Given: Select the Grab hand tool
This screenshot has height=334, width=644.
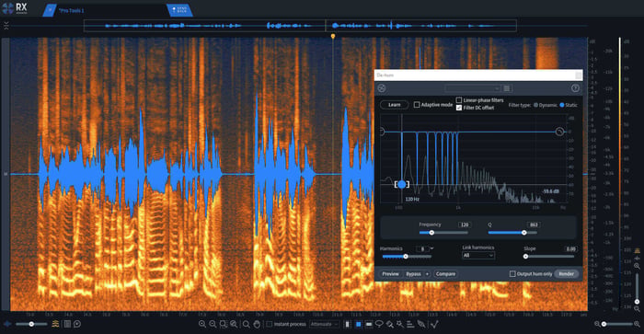Looking at the screenshot, I should coord(257,324).
